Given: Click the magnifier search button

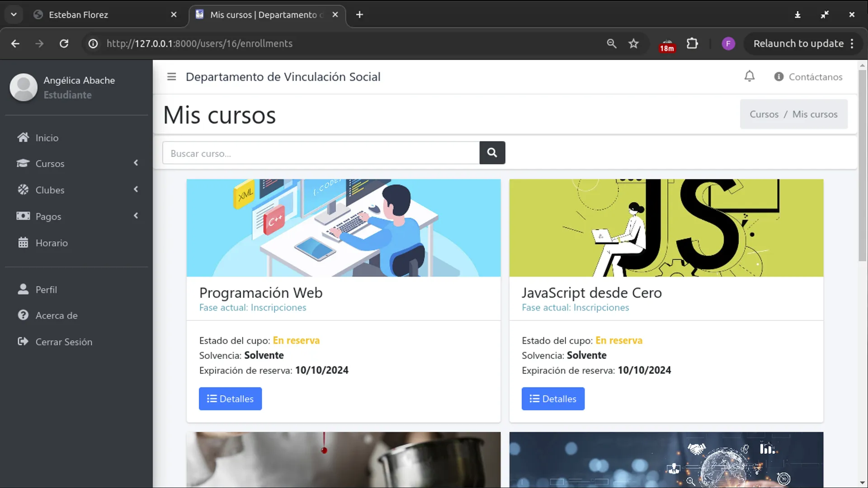Looking at the screenshot, I should (492, 153).
